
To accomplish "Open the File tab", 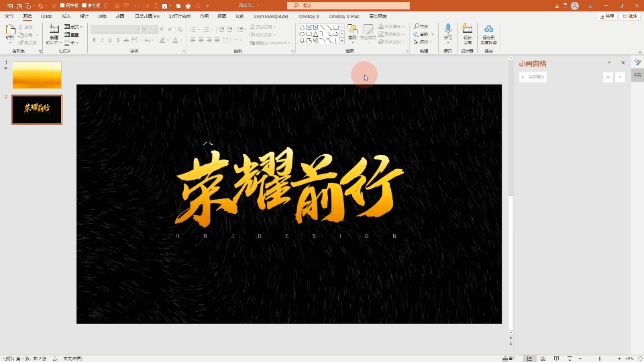I will click(x=9, y=16).
